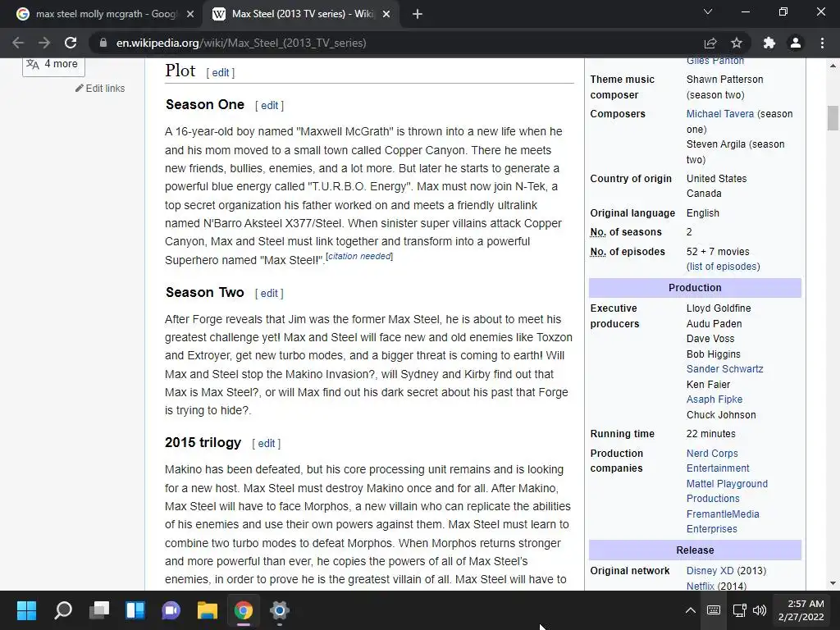Open Chrome three-dot menu
The image size is (840, 630).
tap(822, 43)
